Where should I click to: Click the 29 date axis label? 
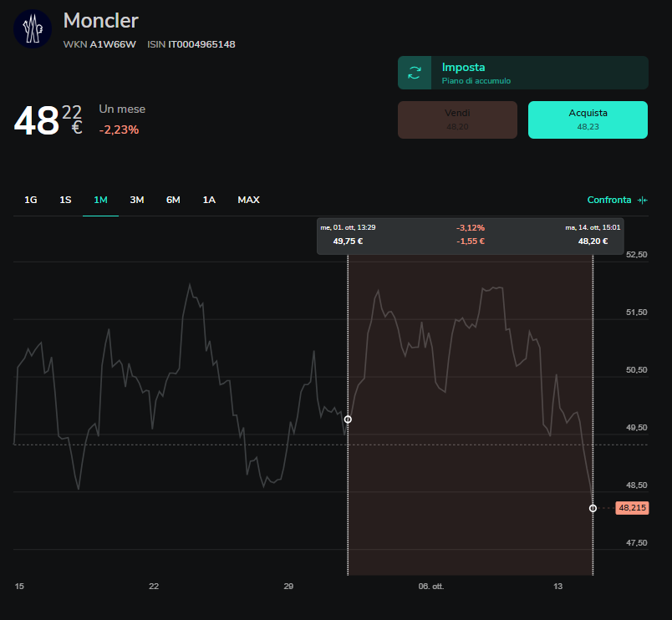pos(288,586)
